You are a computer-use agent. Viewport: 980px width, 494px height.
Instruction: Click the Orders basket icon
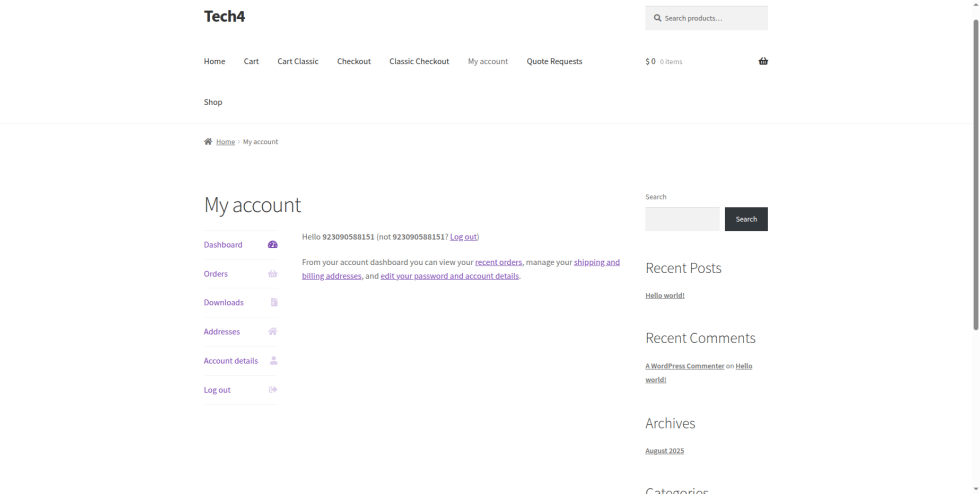click(272, 274)
